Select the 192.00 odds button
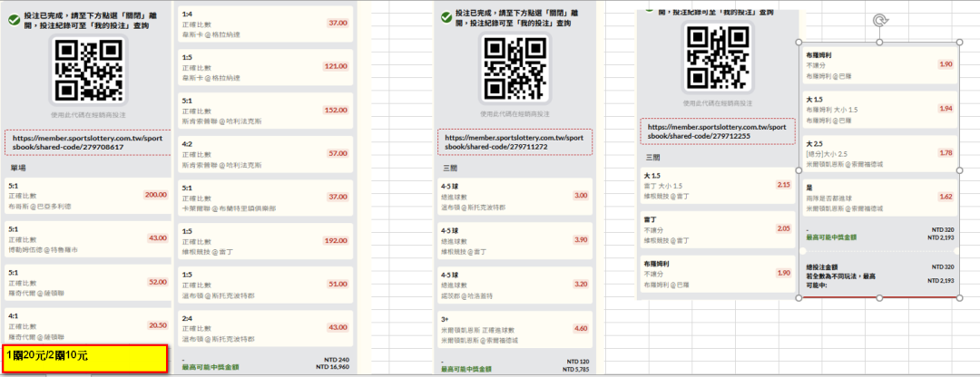 coord(336,241)
